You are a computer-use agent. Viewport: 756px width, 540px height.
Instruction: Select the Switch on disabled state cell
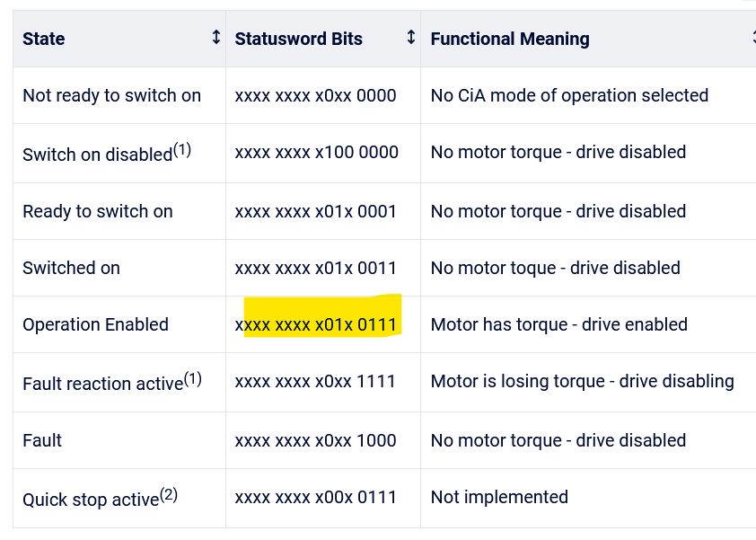click(x=106, y=153)
